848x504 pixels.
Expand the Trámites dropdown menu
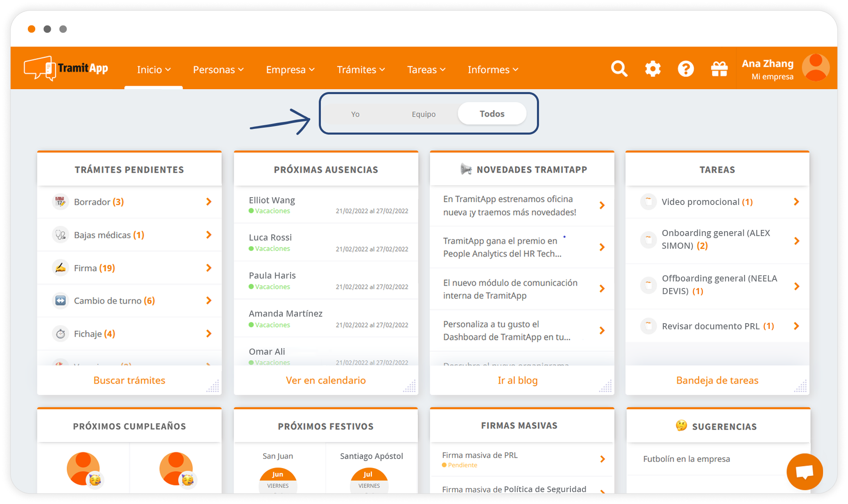tap(361, 70)
